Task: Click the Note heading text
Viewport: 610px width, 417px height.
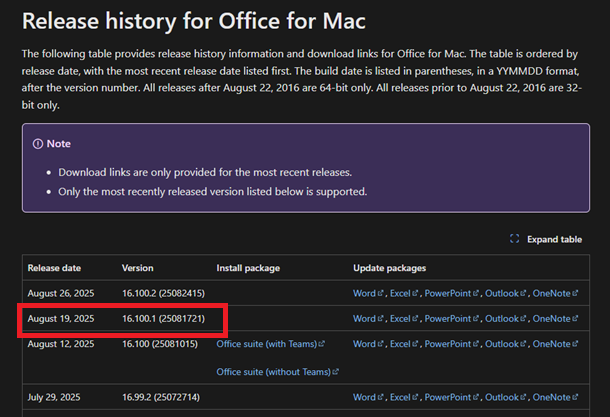Action: (x=58, y=144)
